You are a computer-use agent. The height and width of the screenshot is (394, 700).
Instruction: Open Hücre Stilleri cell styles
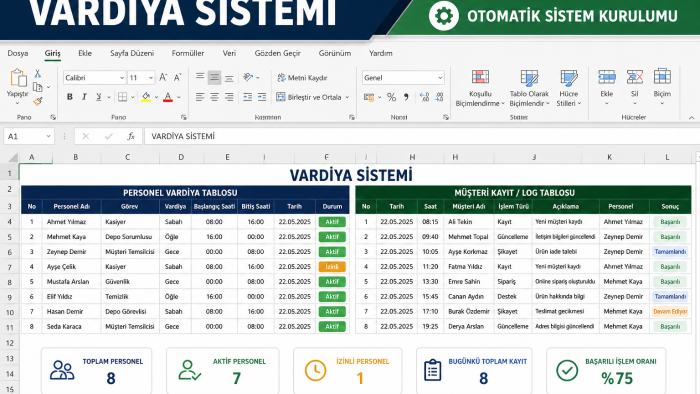(x=569, y=88)
